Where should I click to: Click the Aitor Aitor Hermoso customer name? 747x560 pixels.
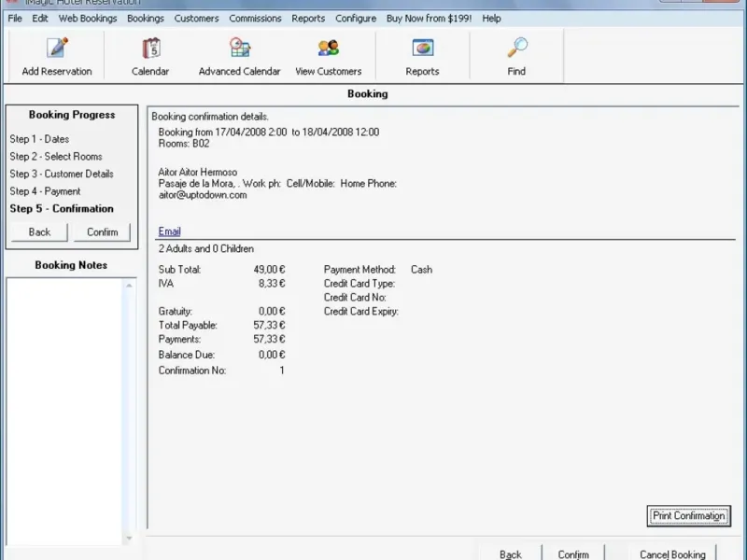coord(198,172)
